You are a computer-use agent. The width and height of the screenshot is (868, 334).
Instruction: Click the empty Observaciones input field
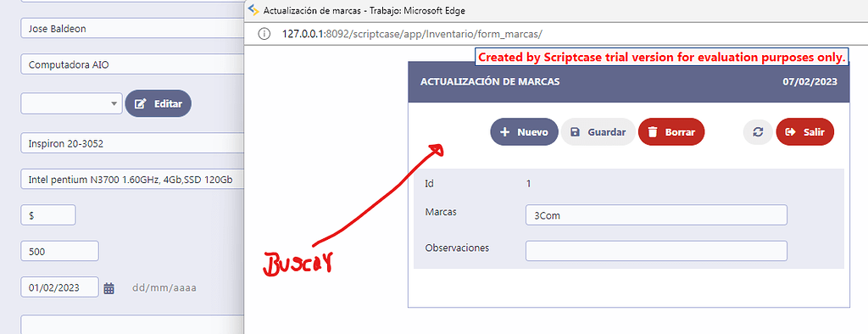(x=656, y=250)
